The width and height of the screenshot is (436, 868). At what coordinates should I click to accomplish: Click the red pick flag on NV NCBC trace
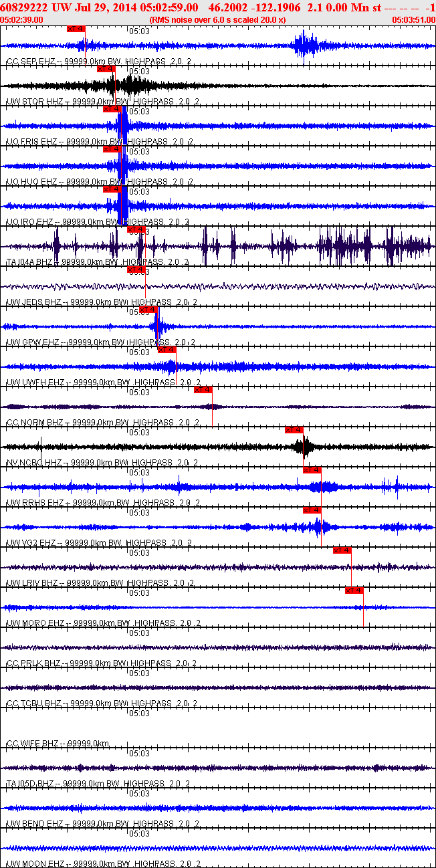click(x=294, y=430)
